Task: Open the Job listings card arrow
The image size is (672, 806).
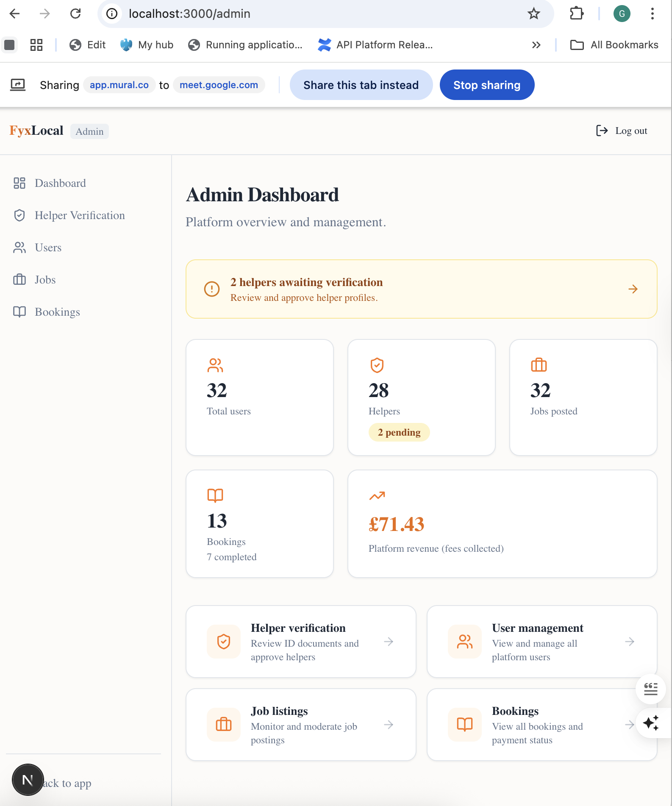Action: tap(388, 725)
